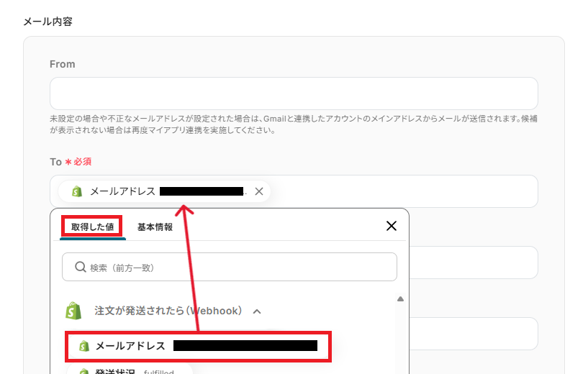
Task: Click the メールアドレス chip label in To field
Action: click(x=122, y=191)
